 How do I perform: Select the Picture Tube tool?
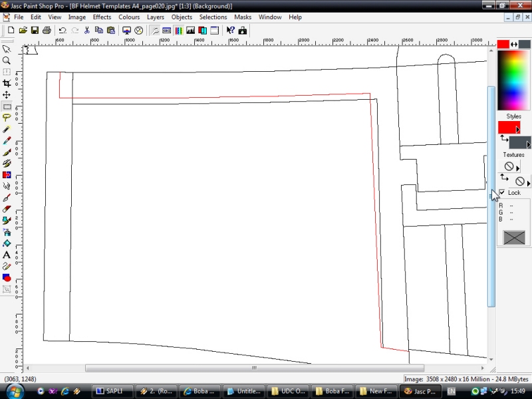pos(7,221)
